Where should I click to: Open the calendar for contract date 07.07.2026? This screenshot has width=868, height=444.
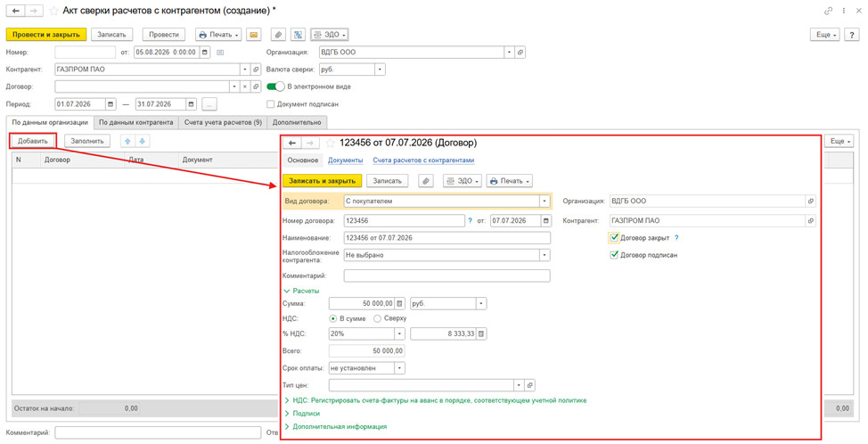pos(546,220)
